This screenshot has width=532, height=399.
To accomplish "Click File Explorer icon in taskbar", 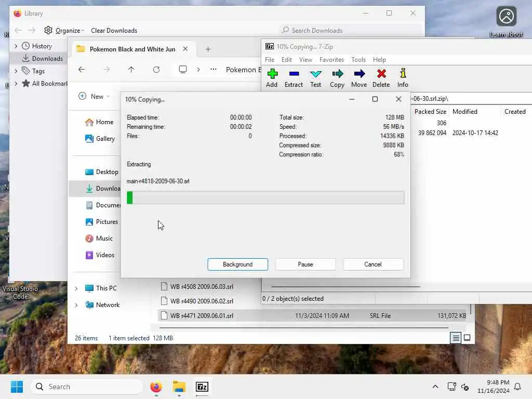I will pyautogui.click(x=179, y=387).
